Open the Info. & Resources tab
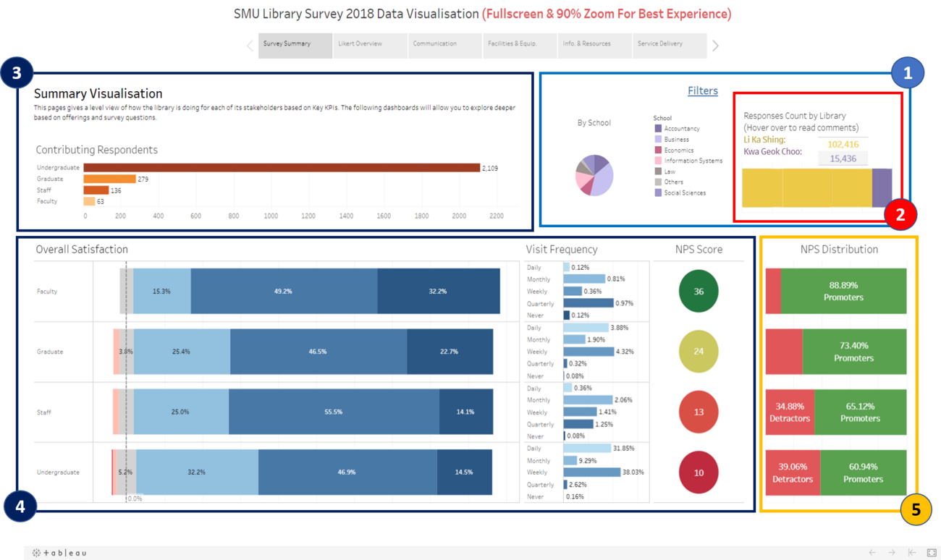 (x=594, y=45)
